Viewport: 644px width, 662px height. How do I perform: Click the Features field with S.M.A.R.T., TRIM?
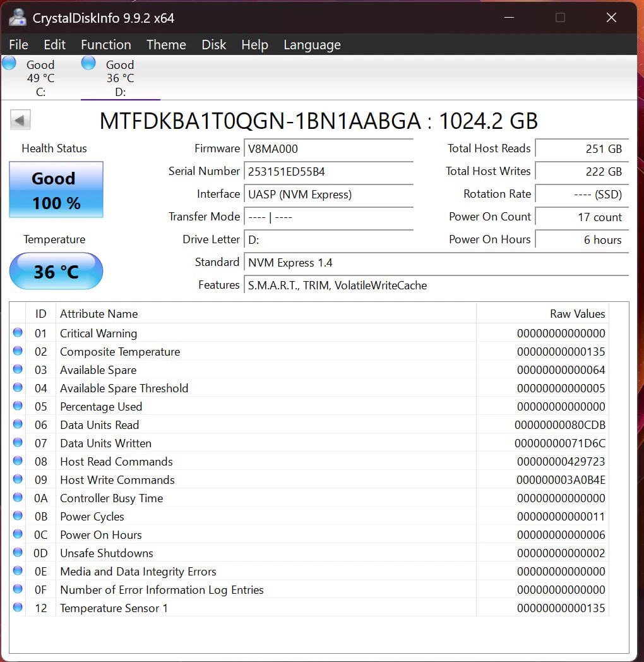coord(436,286)
